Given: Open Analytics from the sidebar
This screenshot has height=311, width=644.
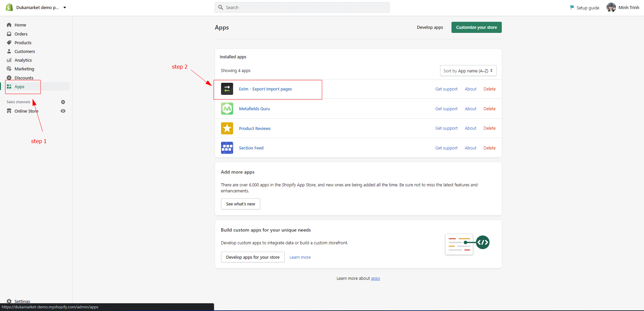Looking at the screenshot, I should click(x=23, y=60).
